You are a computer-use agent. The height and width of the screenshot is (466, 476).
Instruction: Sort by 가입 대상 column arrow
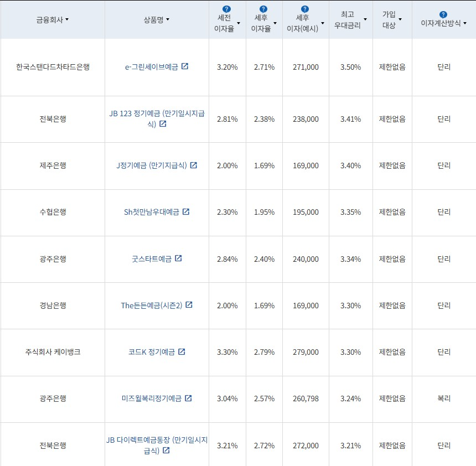tap(400, 19)
